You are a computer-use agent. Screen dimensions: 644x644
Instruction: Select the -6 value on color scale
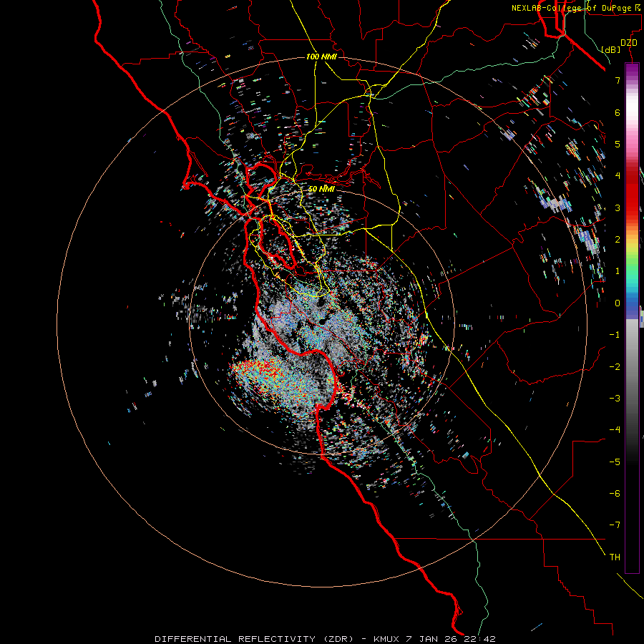point(615,494)
